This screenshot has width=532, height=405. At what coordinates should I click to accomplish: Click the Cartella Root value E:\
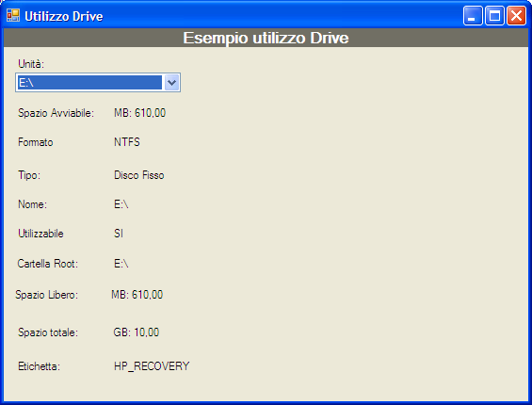point(121,264)
